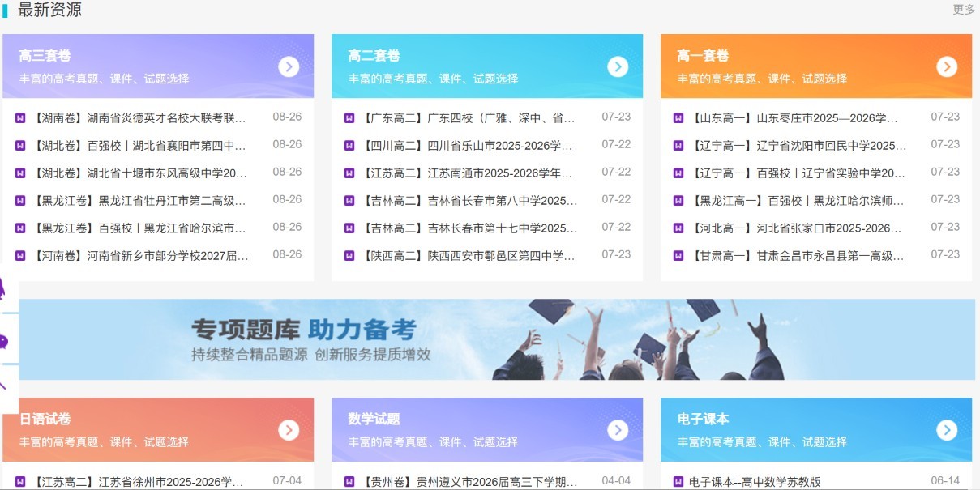Open 【江苏高二】江苏省徐州市2025-2026学 link
The image size is (980, 490).
pyautogui.click(x=138, y=482)
